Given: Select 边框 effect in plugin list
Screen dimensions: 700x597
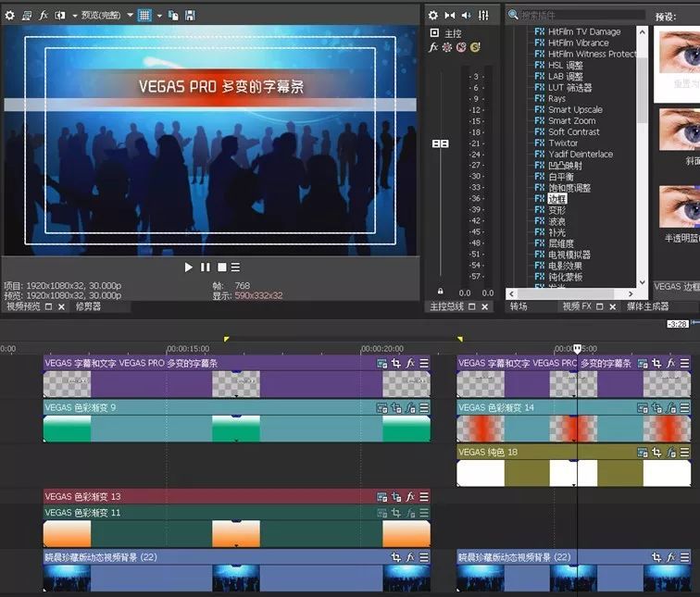Looking at the screenshot, I should pyautogui.click(x=556, y=199).
